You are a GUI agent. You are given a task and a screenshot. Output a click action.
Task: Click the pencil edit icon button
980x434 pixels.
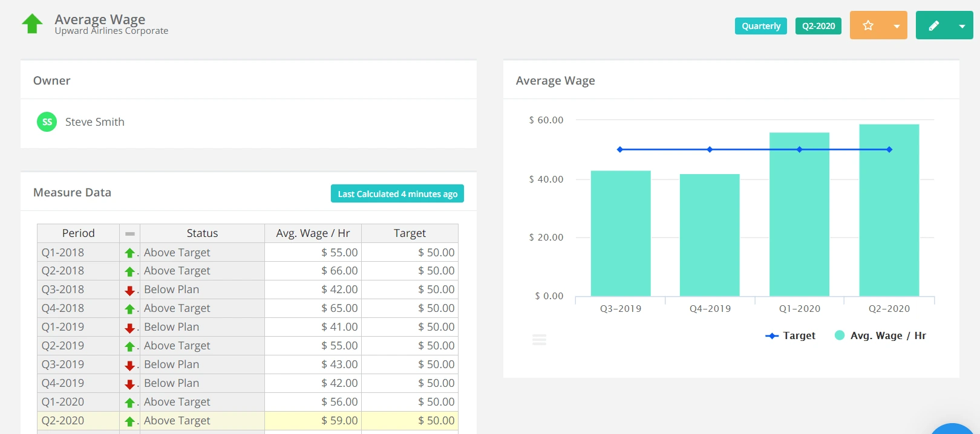click(x=933, y=25)
